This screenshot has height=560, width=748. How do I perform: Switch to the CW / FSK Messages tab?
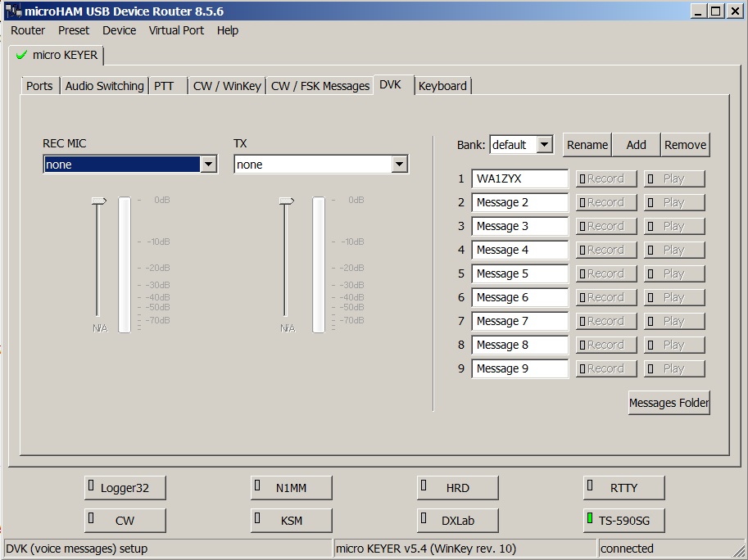320,86
